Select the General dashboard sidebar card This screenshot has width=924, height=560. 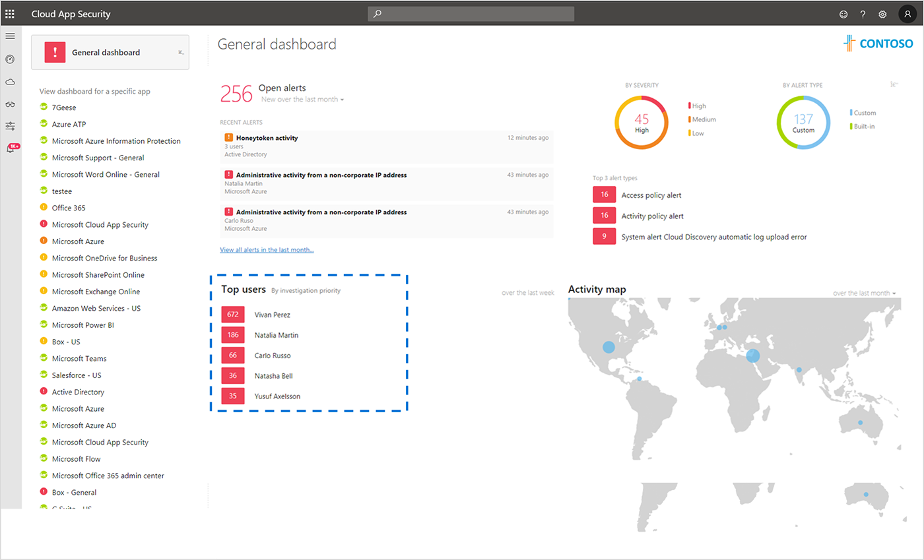106,51
